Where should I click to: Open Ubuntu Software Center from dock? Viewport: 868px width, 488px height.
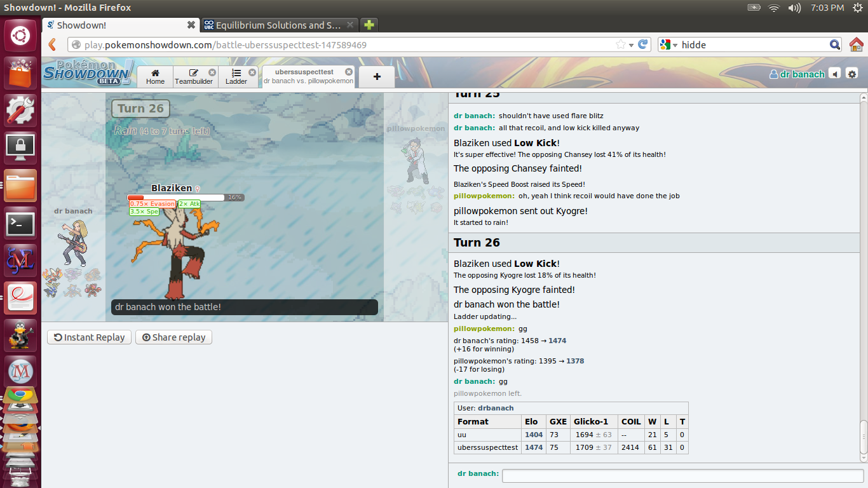point(20,72)
